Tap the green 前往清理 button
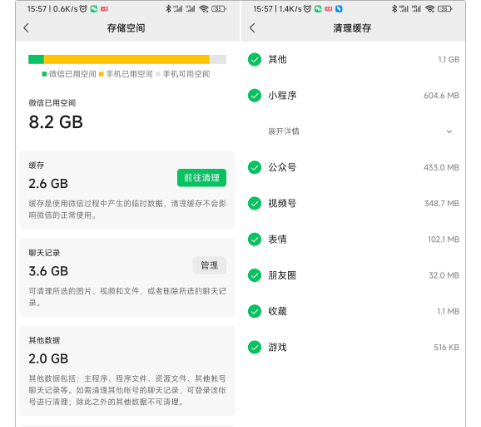The height and width of the screenshot is (427, 481). (x=201, y=178)
